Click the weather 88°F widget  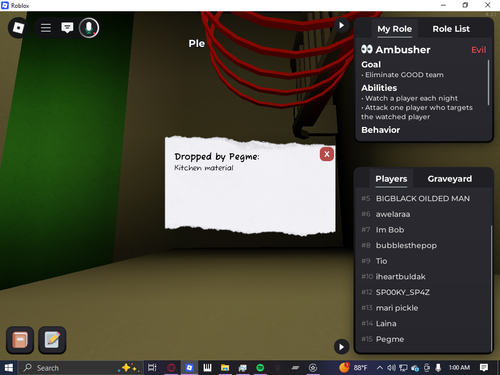353,368
